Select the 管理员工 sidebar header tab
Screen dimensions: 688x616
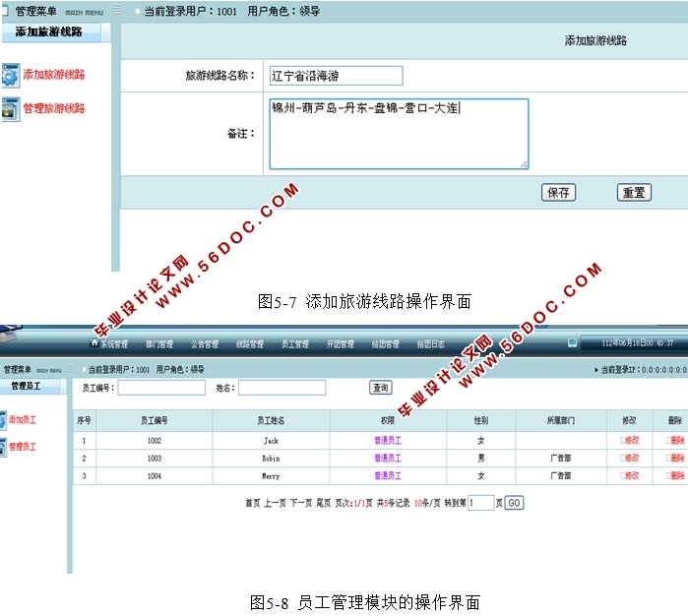tap(31, 386)
